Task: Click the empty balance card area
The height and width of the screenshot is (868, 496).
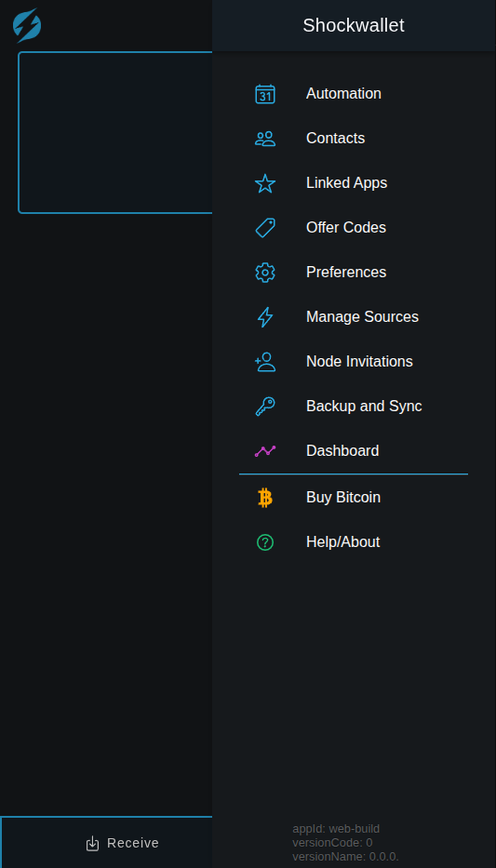Action: [115, 132]
